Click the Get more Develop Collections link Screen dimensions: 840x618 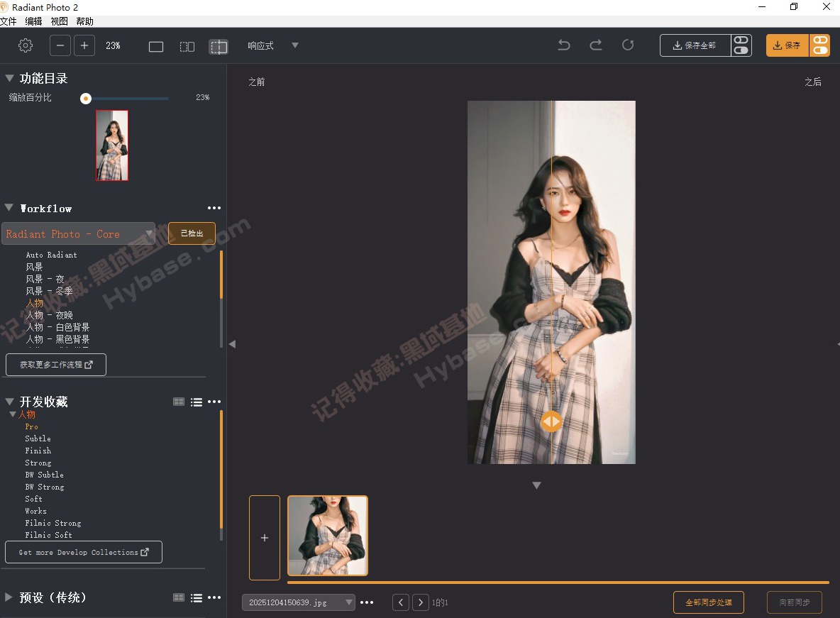(x=83, y=551)
